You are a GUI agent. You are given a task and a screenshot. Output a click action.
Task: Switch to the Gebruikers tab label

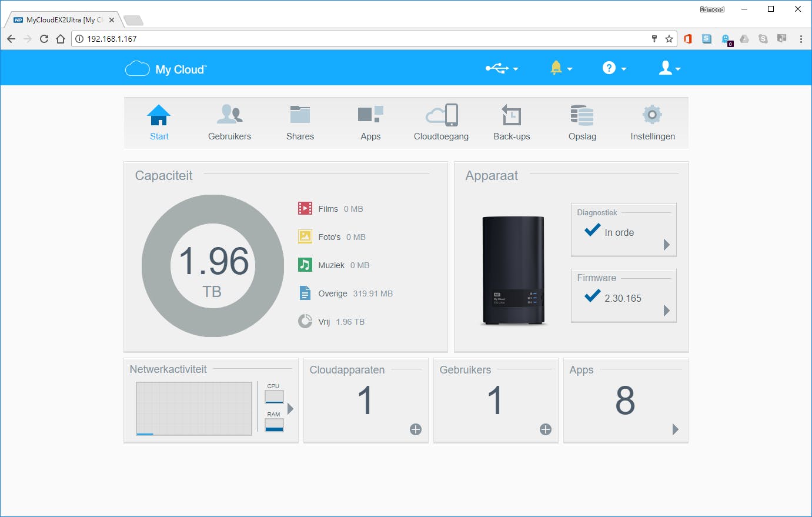pyautogui.click(x=229, y=136)
